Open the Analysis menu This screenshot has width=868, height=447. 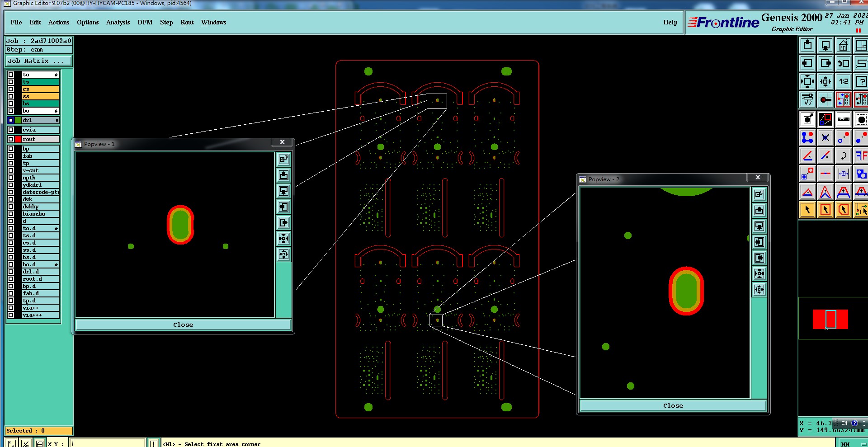tap(118, 22)
